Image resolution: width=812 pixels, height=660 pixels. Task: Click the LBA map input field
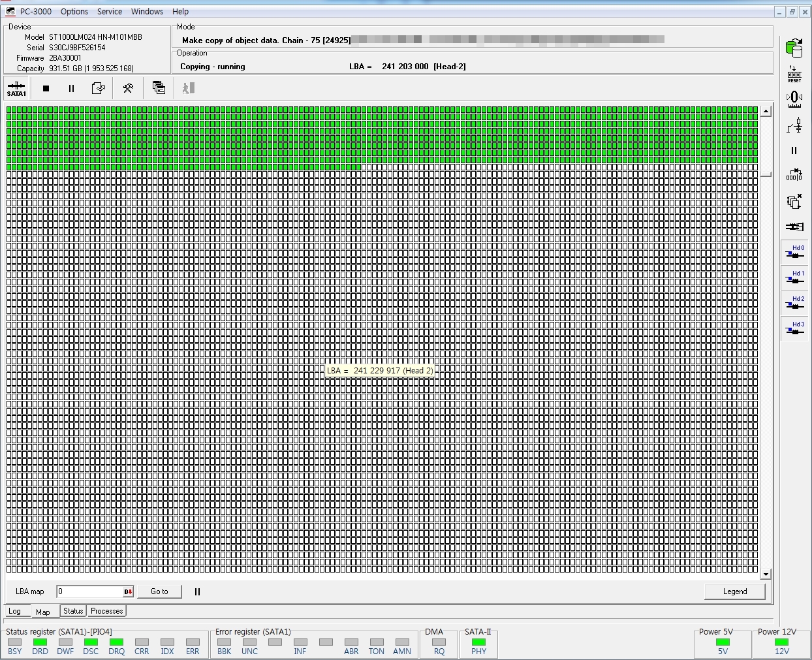click(x=89, y=591)
